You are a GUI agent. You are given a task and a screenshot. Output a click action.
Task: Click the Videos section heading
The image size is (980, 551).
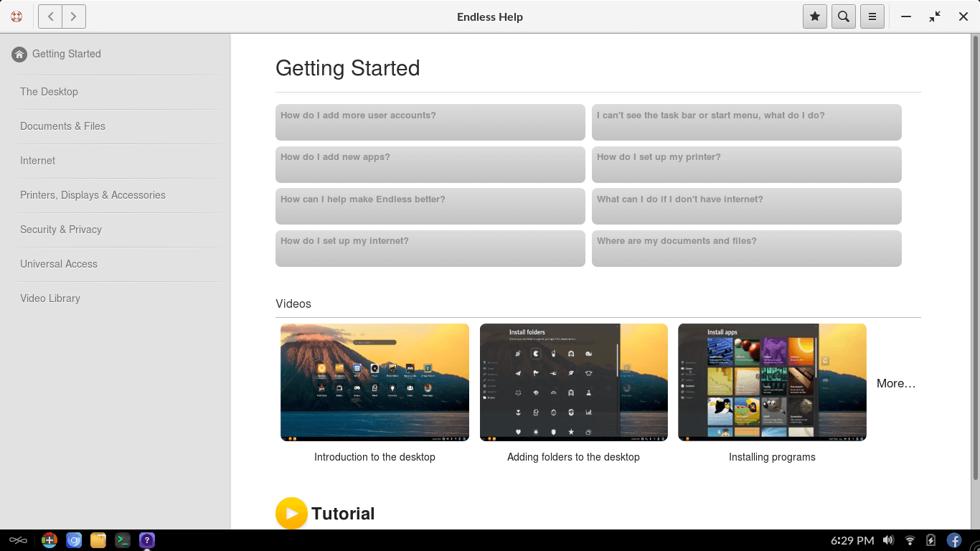point(293,303)
